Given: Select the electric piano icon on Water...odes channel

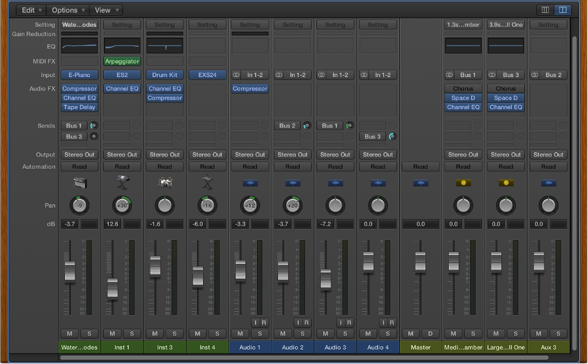Looking at the screenshot, I should tap(79, 183).
